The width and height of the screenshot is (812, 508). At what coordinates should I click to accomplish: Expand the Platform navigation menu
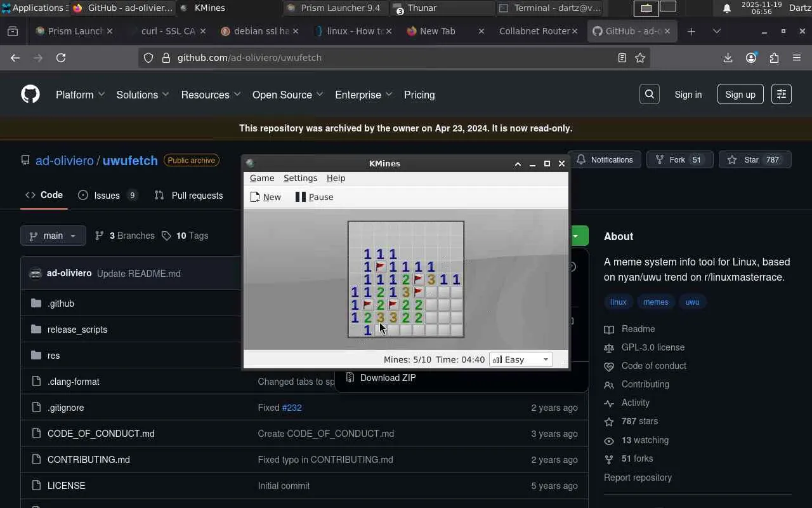[x=80, y=95]
